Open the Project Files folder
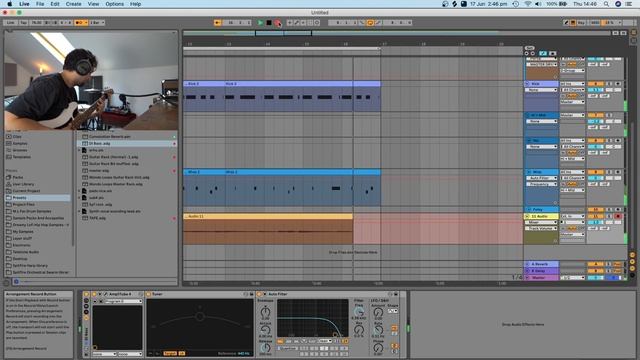The image size is (640, 360). [24, 204]
